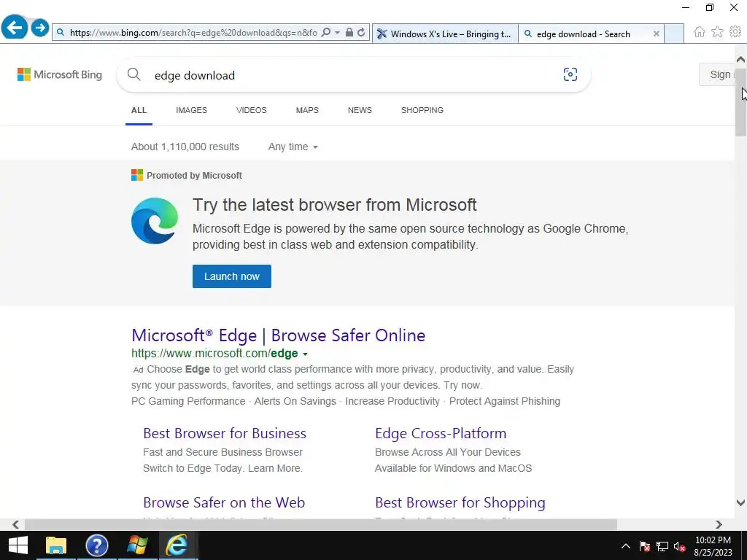Switch to the NEWS tab

pyautogui.click(x=360, y=110)
